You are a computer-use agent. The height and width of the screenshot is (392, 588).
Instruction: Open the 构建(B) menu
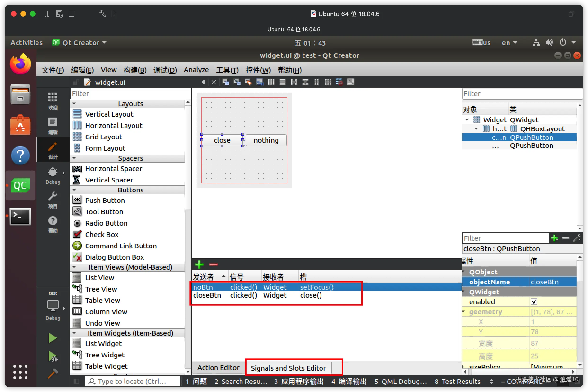(135, 70)
